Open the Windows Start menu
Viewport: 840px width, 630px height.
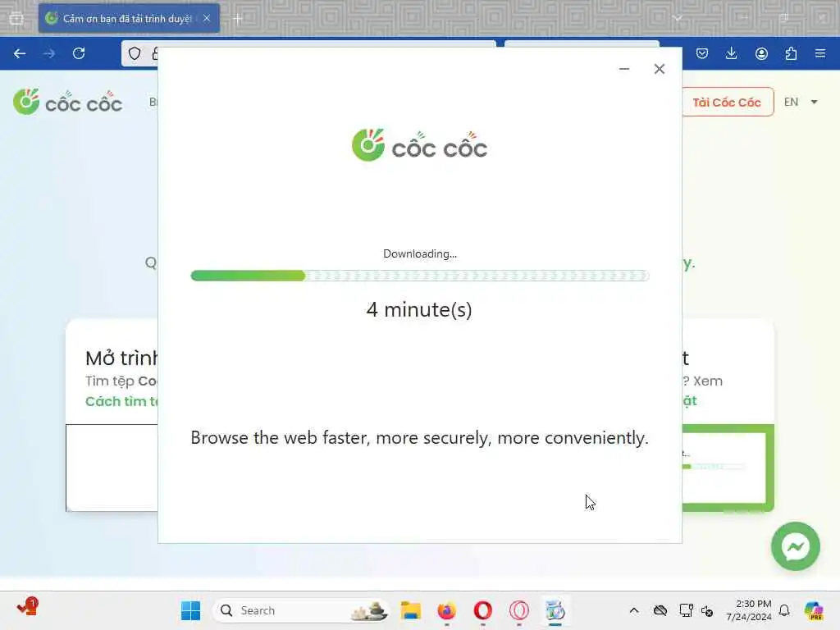tap(190, 610)
